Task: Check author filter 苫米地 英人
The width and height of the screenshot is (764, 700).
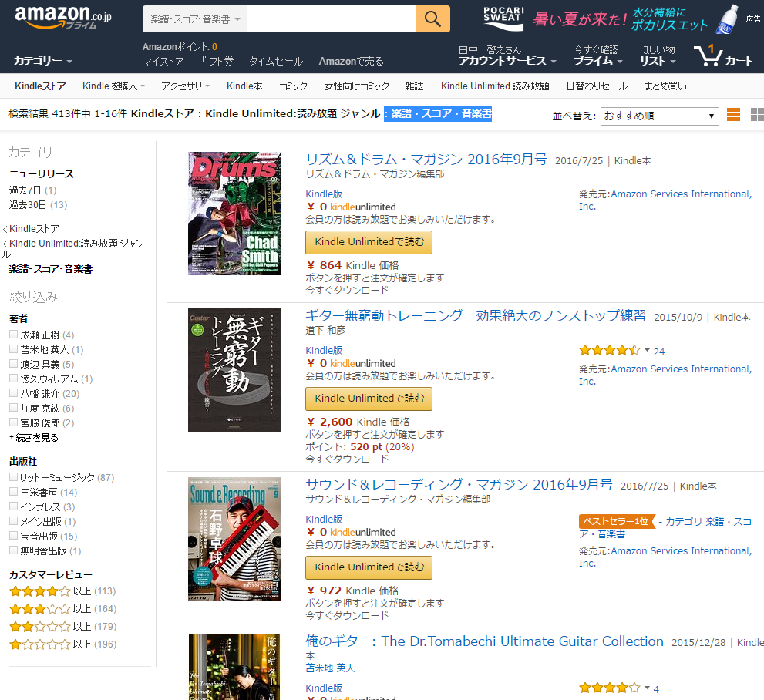Action: pos(14,348)
